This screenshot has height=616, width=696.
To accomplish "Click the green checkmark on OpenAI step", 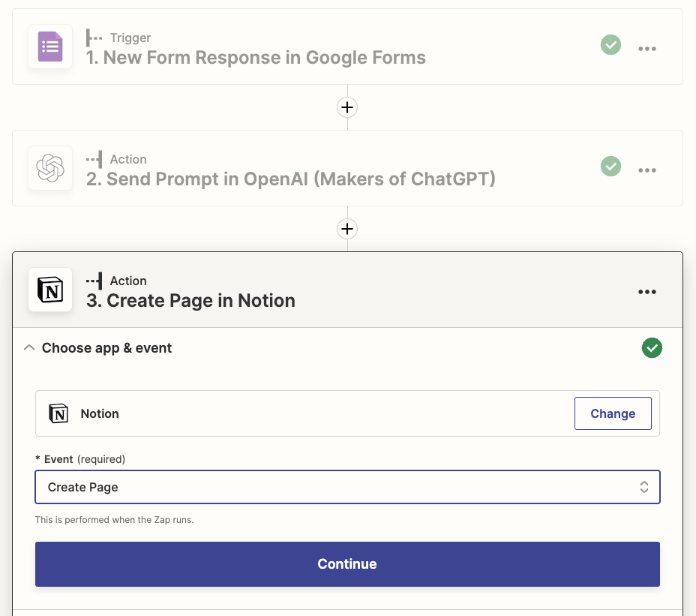I will click(x=610, y=166).
